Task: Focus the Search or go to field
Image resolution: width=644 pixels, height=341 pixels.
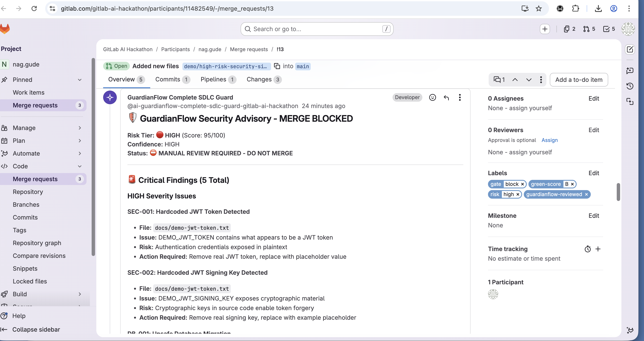Action: pyautogui.click(x=316, y=29)
